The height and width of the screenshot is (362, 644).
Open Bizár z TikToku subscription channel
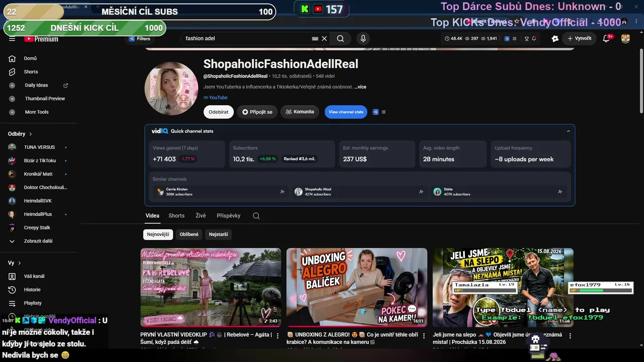coord(38,161)
